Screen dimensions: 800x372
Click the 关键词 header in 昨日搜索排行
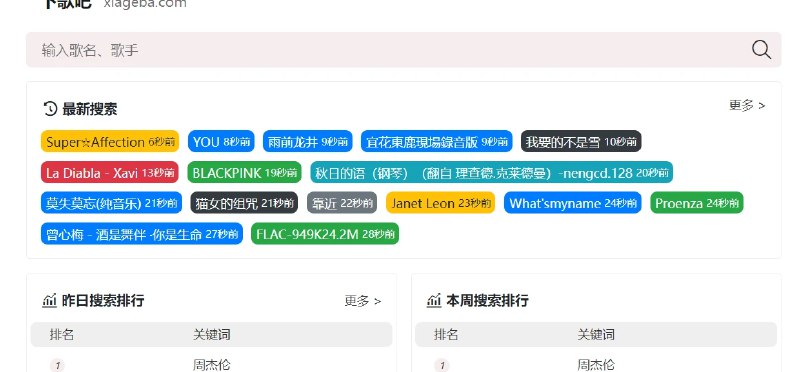pyautogui.click(x=212, y=335)
